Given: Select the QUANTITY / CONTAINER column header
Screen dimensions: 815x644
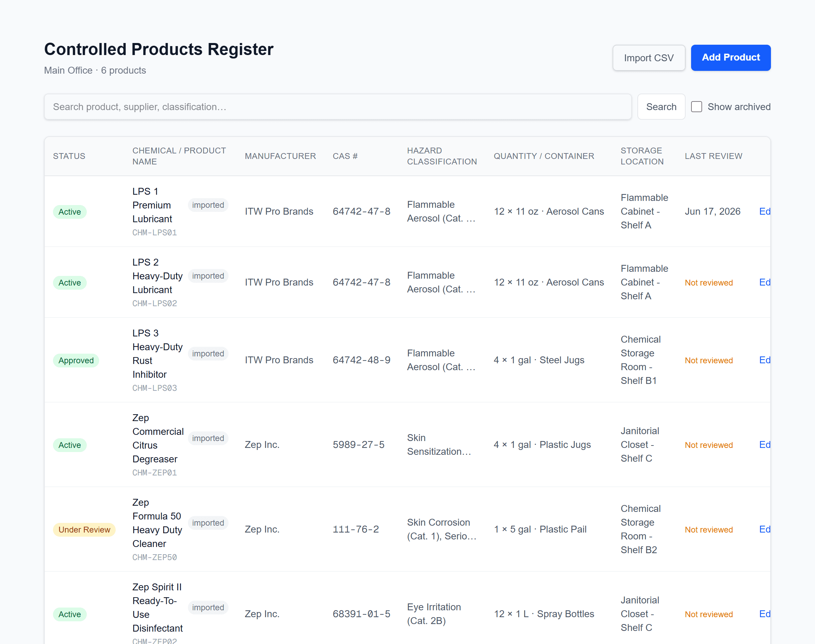Looking at the screenshot, I should click(544, 156).
